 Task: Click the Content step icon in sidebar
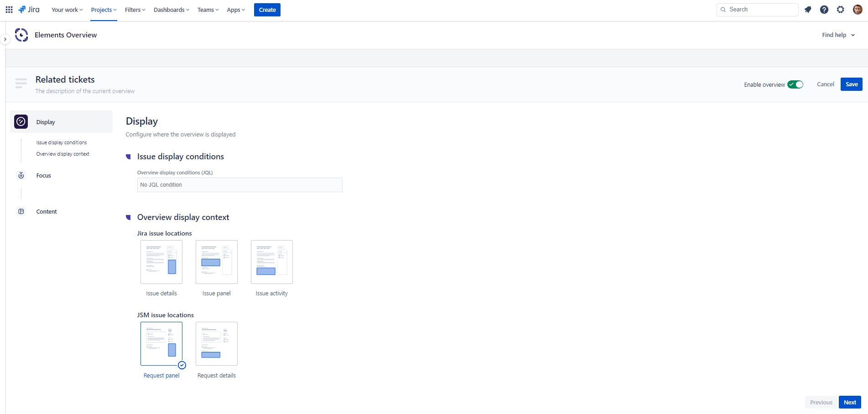21,211
